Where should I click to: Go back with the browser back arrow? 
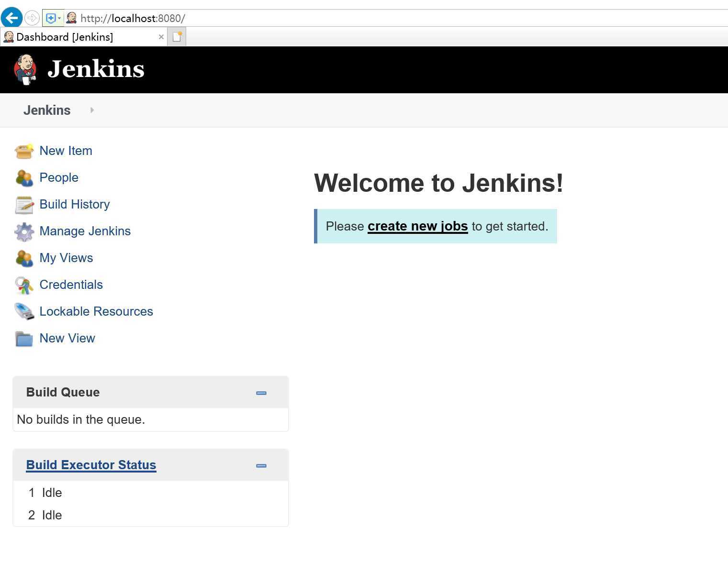(11, 18)
